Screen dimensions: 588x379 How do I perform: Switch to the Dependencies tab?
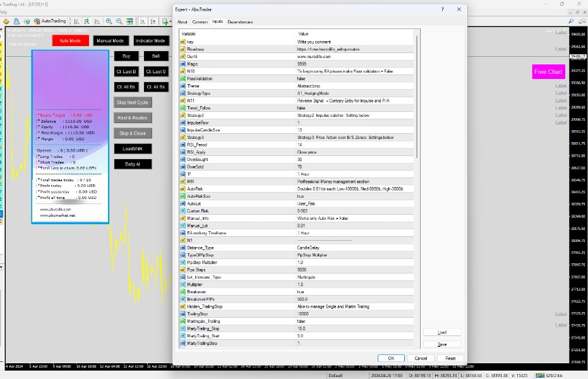tap(241, 22)
